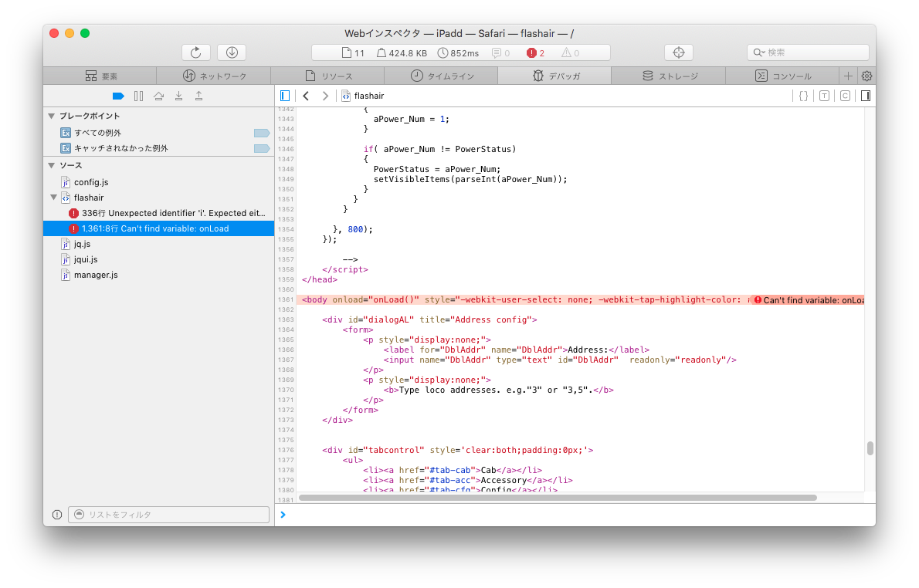The image size is (919, 588).
Task: Reload the inspected page
Action: click(x=195, y=52)
